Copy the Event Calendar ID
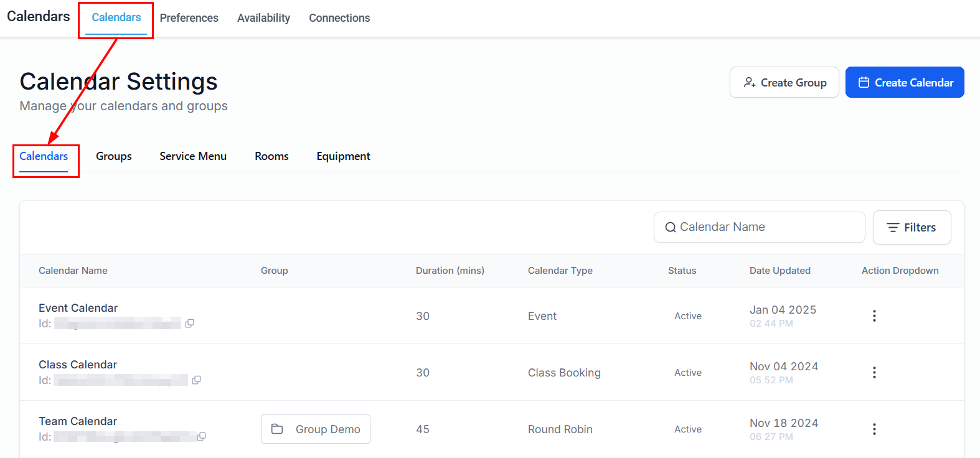Screen dimensions: 980x458 click(189, 324)
